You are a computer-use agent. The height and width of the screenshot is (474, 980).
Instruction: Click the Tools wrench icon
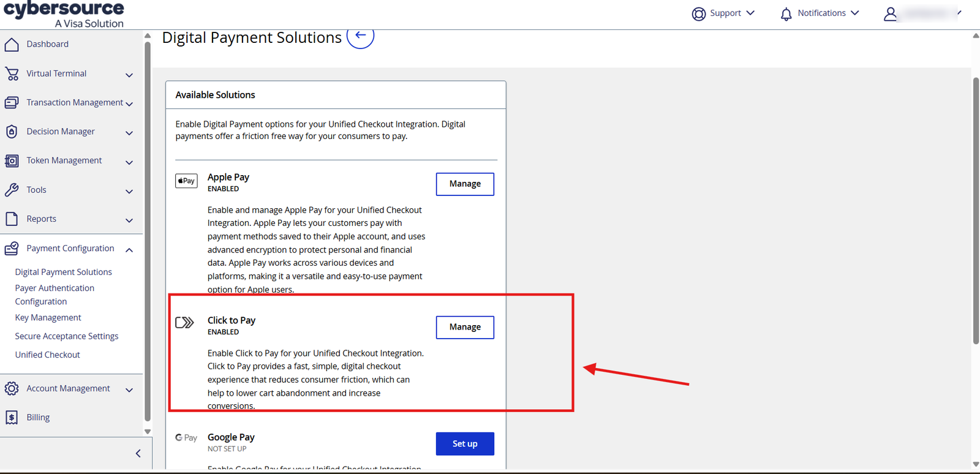[12, 190]
